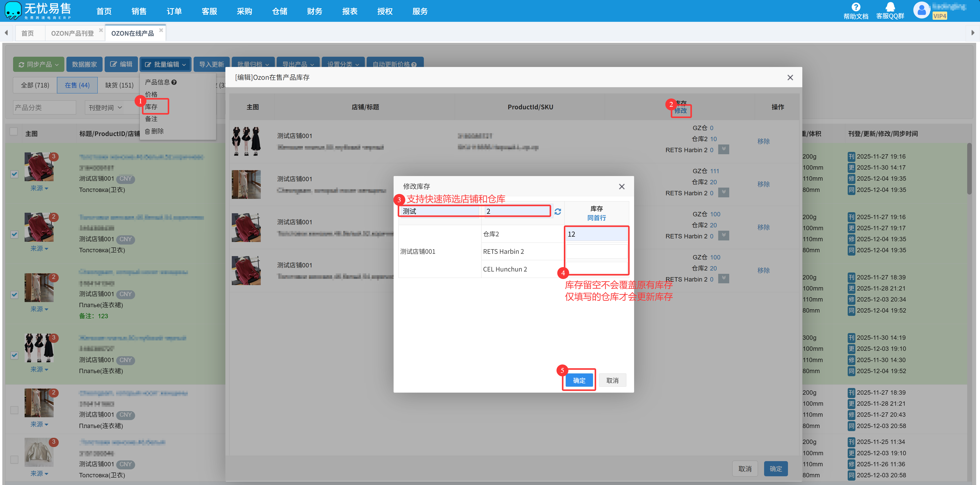Click the RETS Harbin 2 stock input
Viewport: 980px width, 485px height.
coord(596,252)
